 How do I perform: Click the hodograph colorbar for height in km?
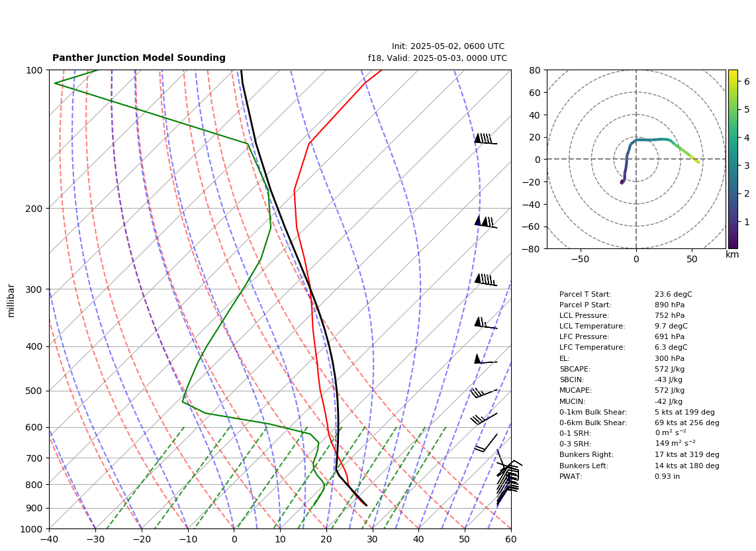click(x=732, y=159)
